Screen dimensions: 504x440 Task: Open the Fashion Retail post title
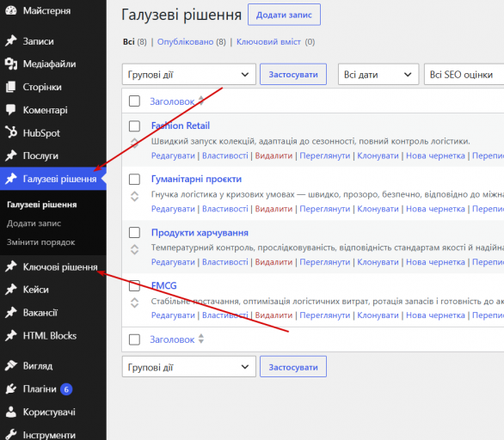(181, 125)
